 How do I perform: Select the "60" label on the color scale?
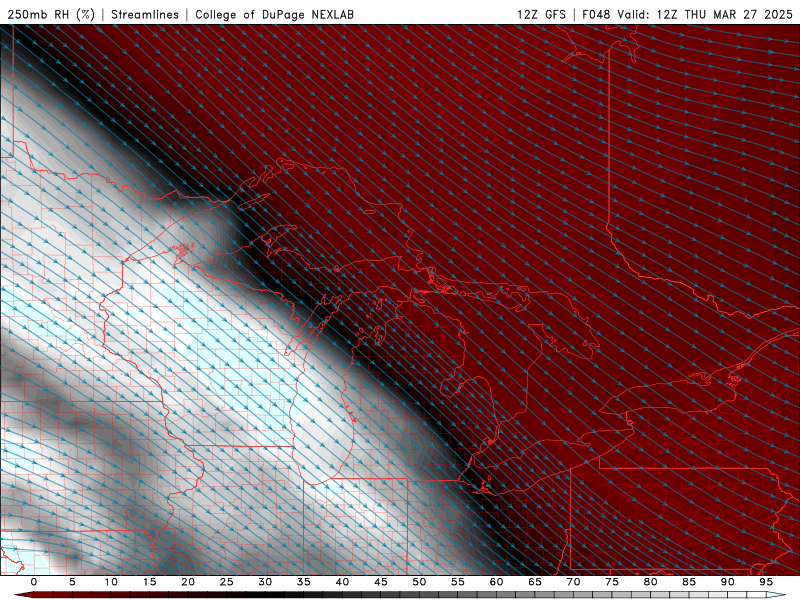coord(496,582)
